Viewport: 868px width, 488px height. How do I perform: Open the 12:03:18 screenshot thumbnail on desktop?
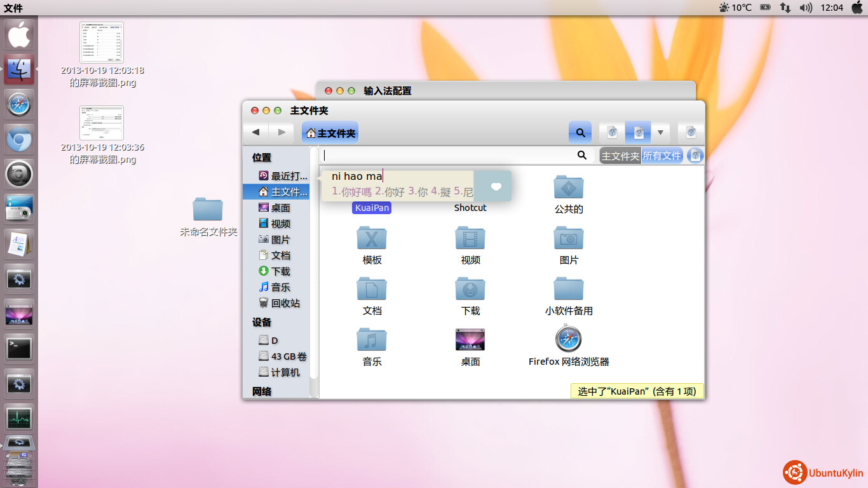102,43
